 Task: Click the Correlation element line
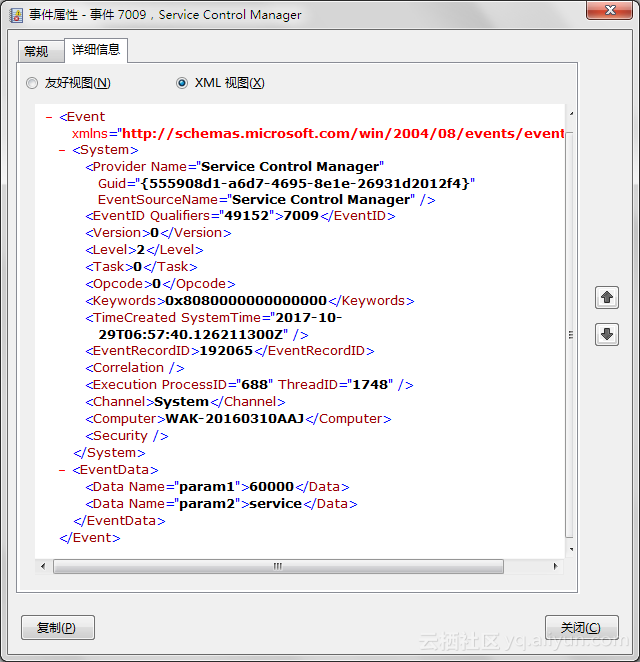coord(135,368)
